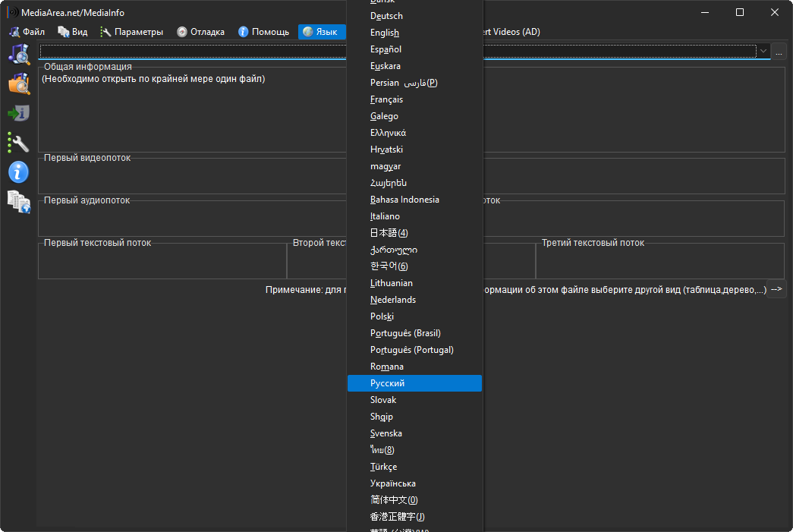This screenshot has width=793, height=532.
Task: Click the export icon with green arrow
Action: point(19,113)
